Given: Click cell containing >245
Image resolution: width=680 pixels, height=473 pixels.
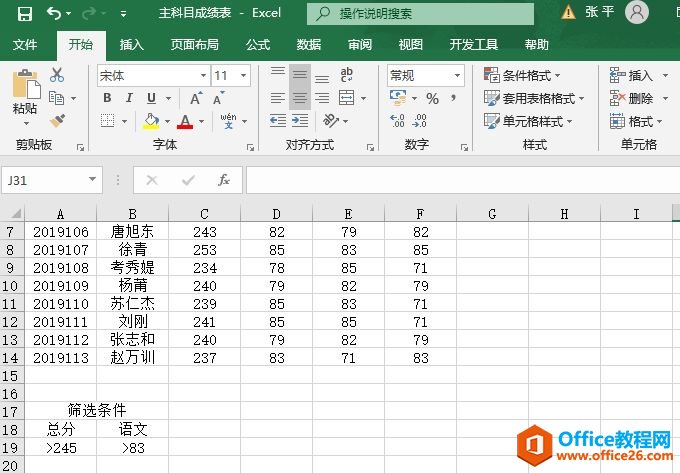Looking at the screenshot, I should point(61,448).
